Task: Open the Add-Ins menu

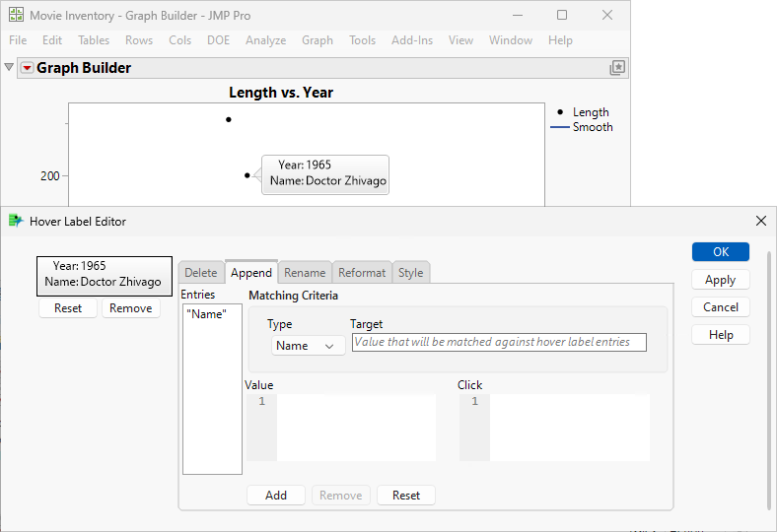Action: pos(412,40)
